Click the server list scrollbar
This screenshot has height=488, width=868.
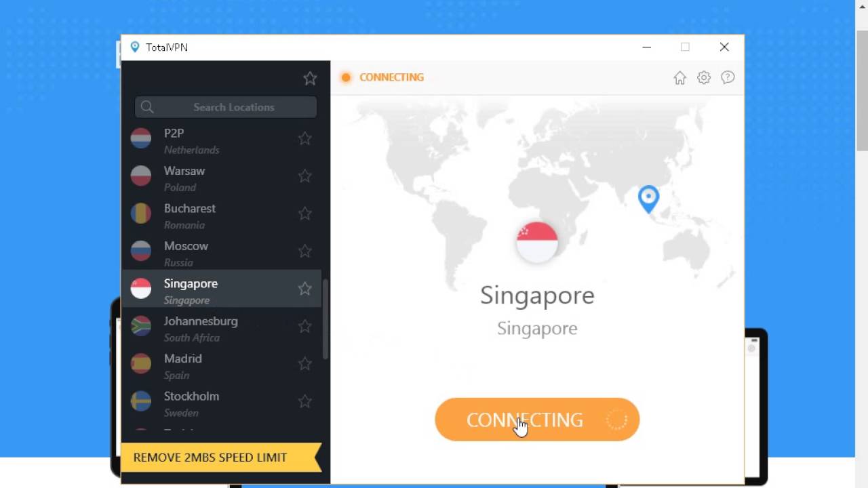coord(325,319)
